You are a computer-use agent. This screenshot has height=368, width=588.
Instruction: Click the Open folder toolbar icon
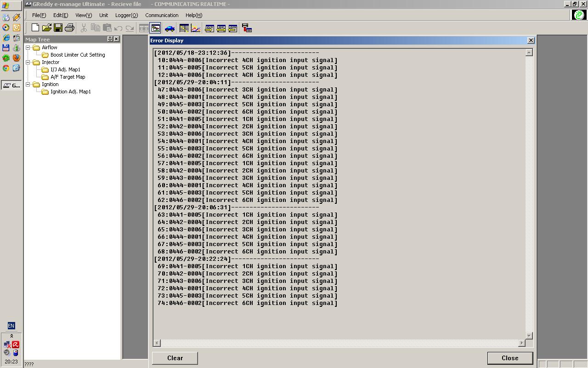point(46,28)
